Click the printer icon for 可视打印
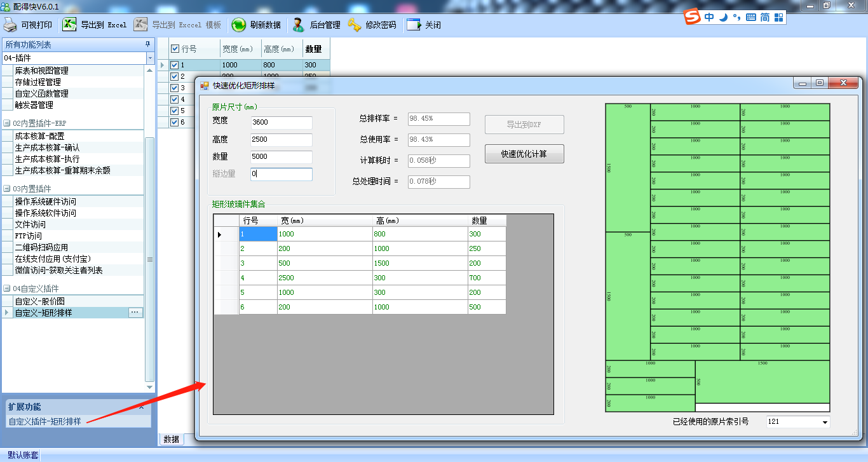868x462 pixels. tap(11, 25)
